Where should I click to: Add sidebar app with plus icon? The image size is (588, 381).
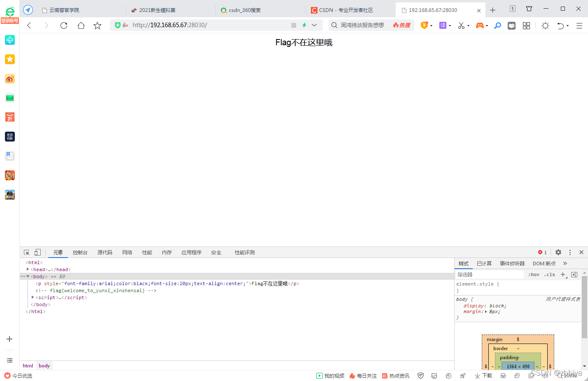tap(9, 339)
